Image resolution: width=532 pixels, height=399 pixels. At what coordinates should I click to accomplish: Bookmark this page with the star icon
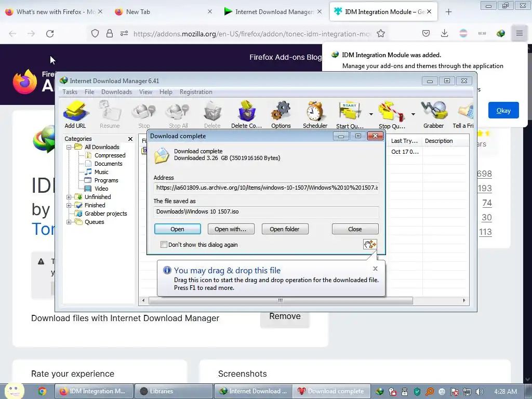pyautogui.click(x=381, y=34)
